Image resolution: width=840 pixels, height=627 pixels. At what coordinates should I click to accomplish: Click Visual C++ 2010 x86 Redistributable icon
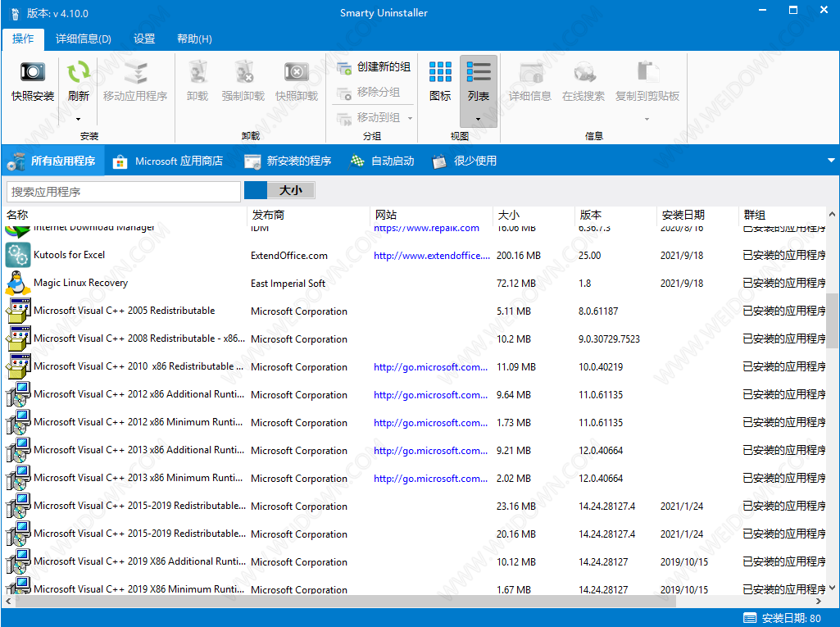(18, 366)
